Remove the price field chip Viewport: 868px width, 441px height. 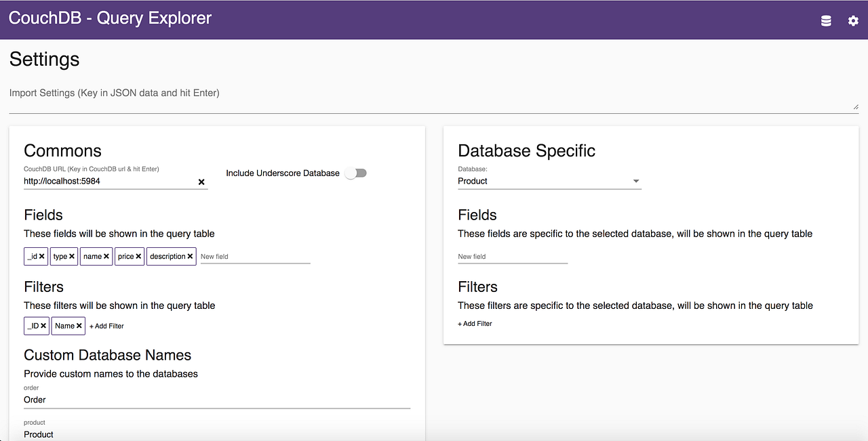[x=138, y=256]
